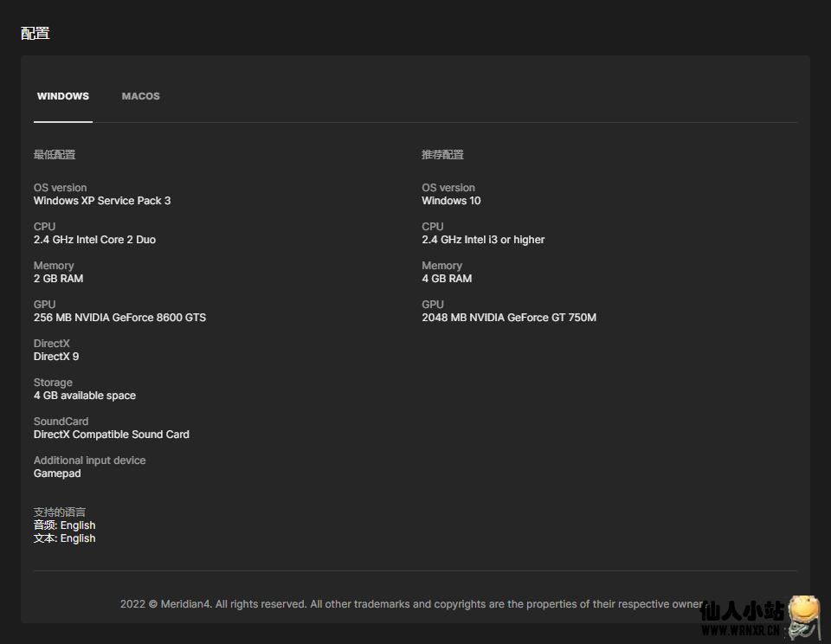Select the 2 GB RAM minimum memory value
831x644 pixels.
click(59, 279)
